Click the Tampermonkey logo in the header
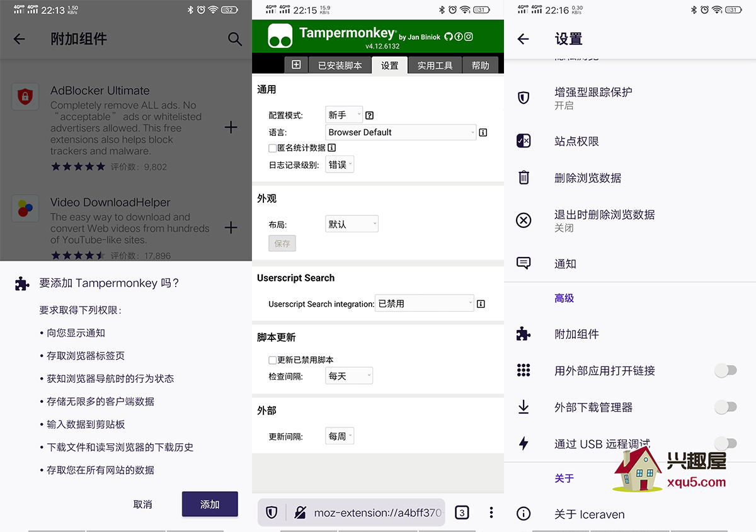The image size is (756, 532). [280, 36]
